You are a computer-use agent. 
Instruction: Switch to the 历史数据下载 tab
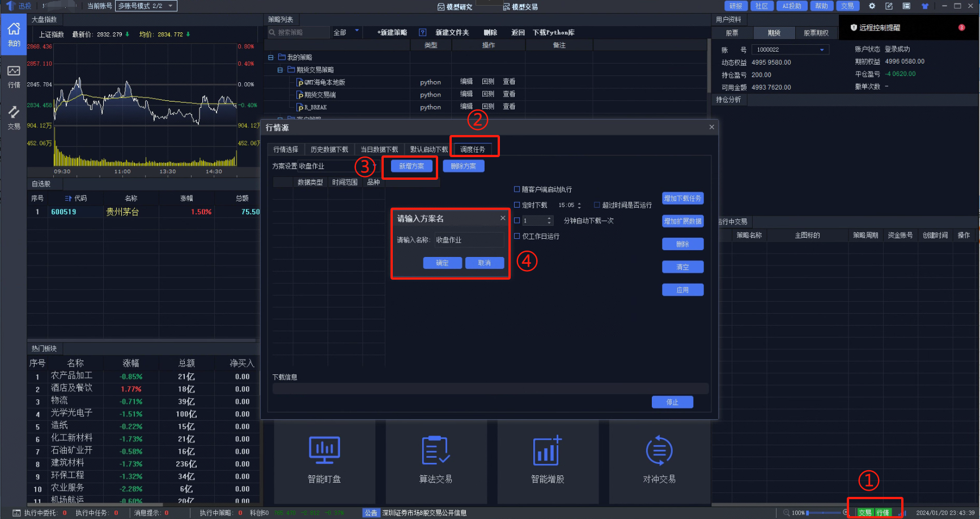tap(329, 149)
